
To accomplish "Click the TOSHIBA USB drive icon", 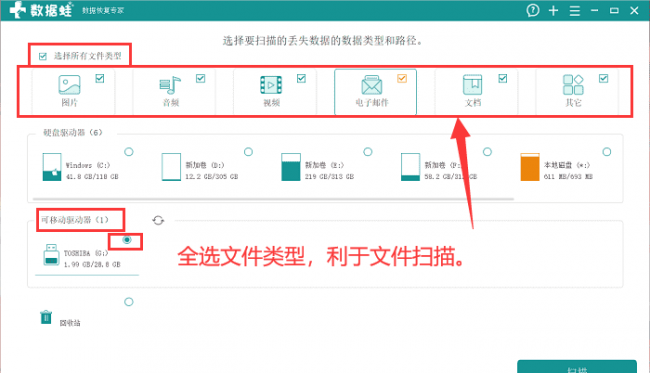I will pyautogui.click(x=51, y=254).
